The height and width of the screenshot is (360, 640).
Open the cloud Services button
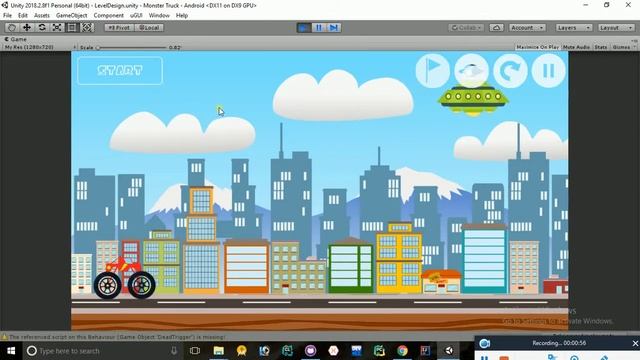pyautogui.click(x=496, y=27)
